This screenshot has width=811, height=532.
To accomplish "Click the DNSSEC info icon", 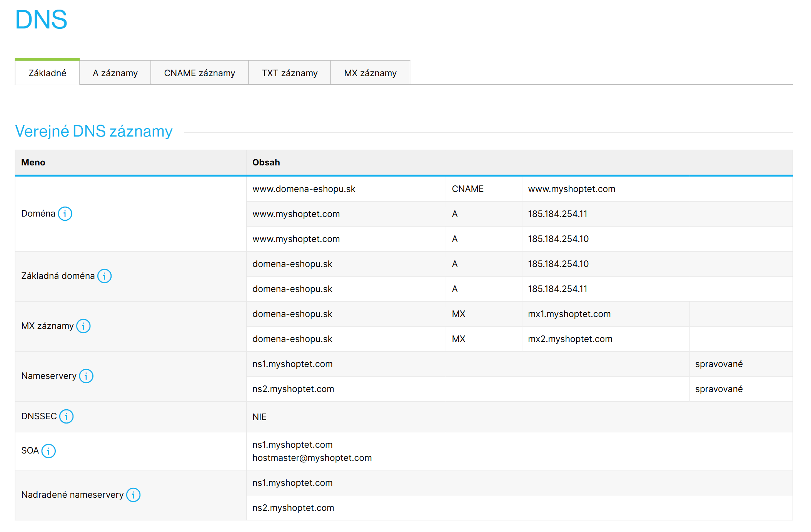I will click(x=66, y=416).
